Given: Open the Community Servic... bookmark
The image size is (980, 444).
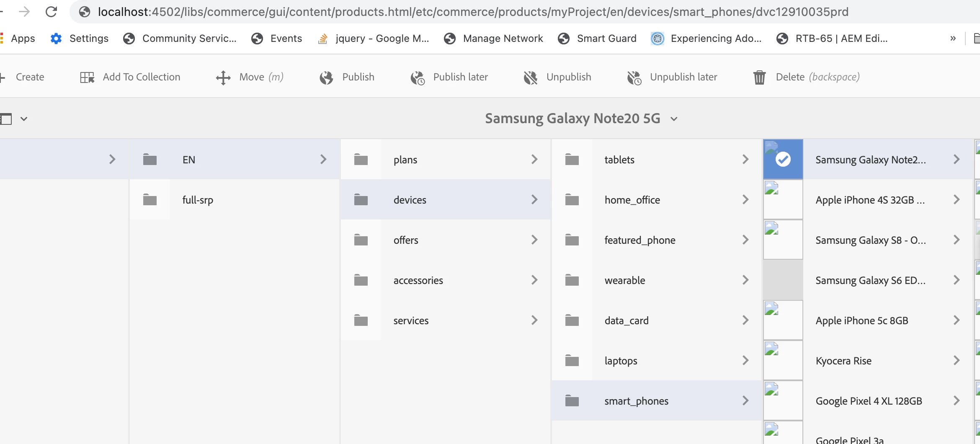Looking at the screenshot, I should (x=180, y=39).
